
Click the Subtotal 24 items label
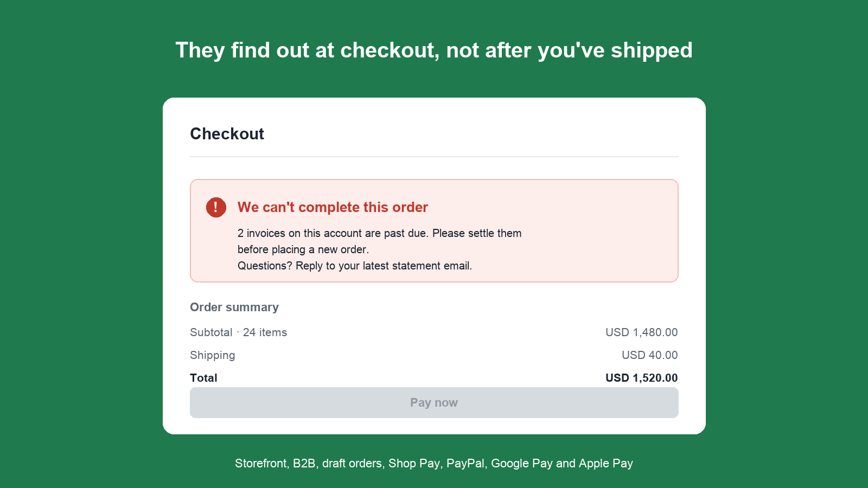click(238, 332)
